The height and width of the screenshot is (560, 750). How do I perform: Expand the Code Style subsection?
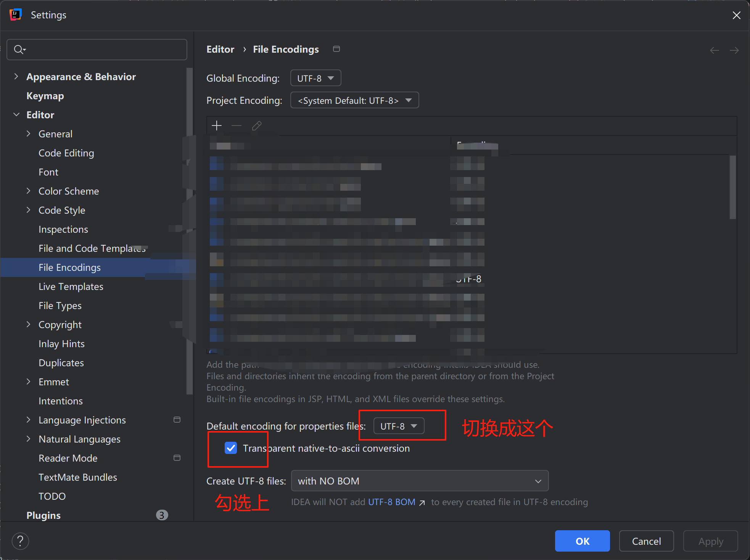click(28, 210)
